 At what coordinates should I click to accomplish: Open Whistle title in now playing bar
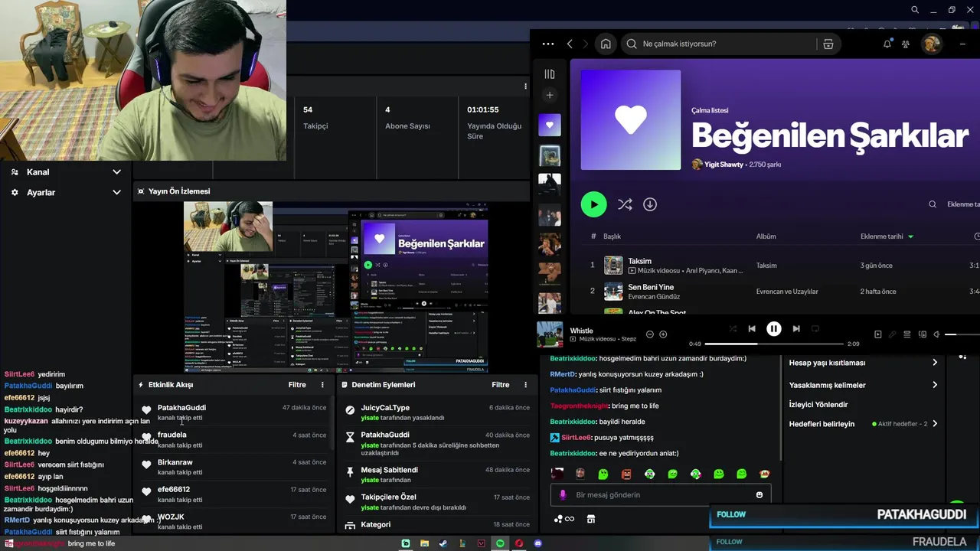582,331
